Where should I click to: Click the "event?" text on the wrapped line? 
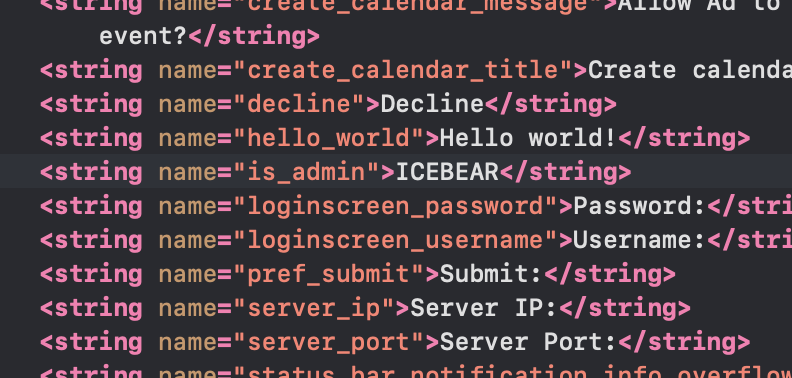(x=143, y=36)
